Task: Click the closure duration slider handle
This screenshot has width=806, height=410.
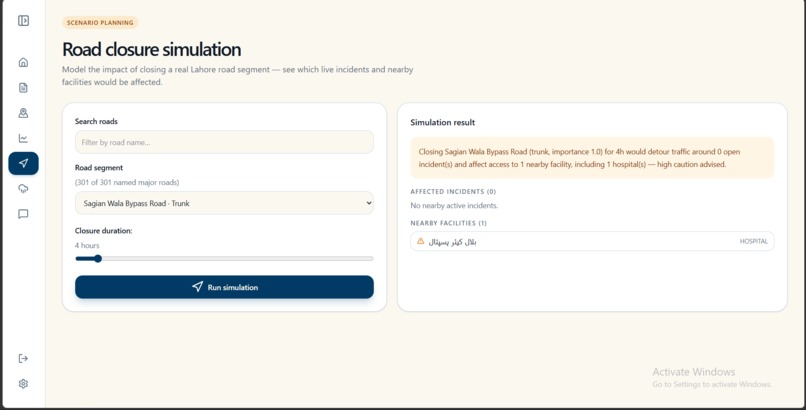Action: tap(98, 258)
